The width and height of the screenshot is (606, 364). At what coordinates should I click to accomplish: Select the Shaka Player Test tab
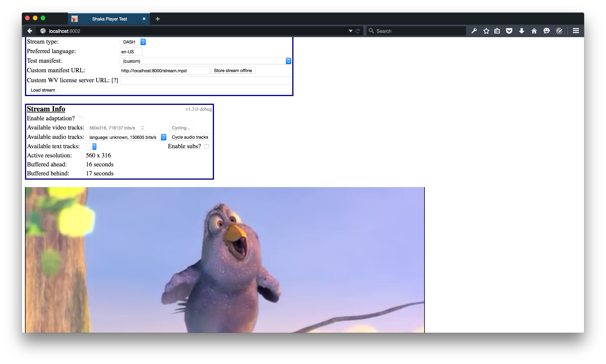coord(109,19)
